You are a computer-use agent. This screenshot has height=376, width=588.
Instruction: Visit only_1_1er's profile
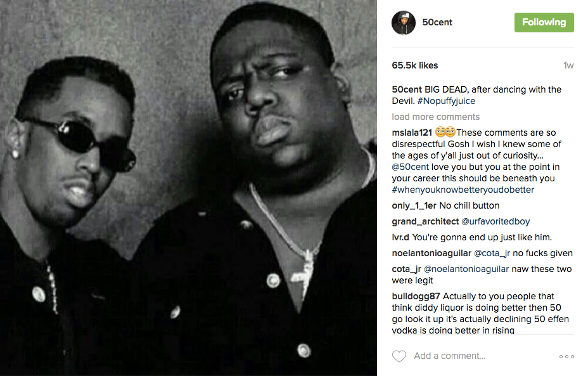click(x=414, y=205)
